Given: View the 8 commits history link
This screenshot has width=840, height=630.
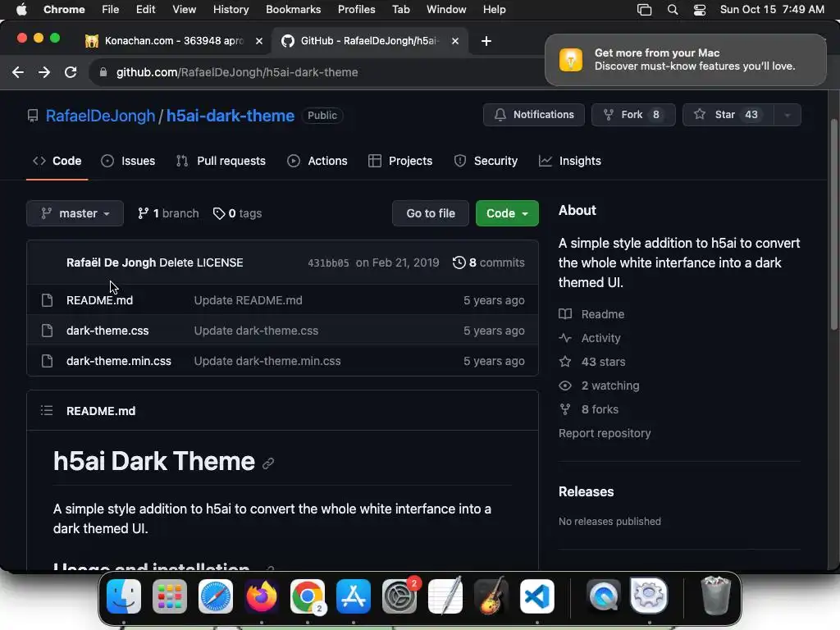Looking at the screenshot, I should pos(489,262).
